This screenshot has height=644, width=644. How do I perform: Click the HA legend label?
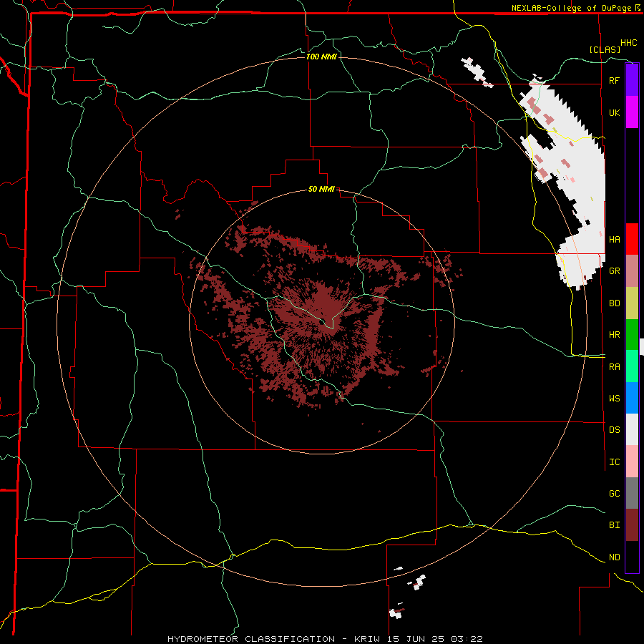pyautogui.click(x=614, y=239)
